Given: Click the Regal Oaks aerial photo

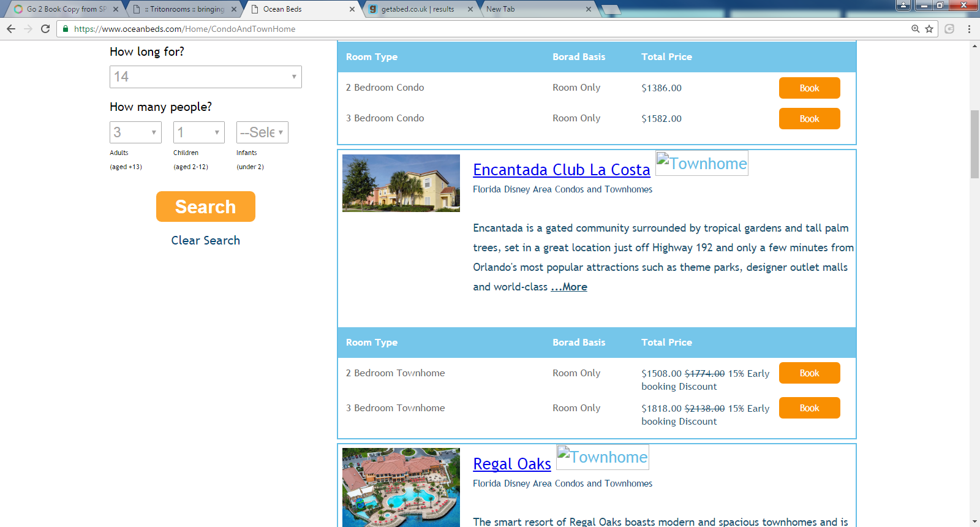Looking at the screenshot, I should click(x=401, y=487).
